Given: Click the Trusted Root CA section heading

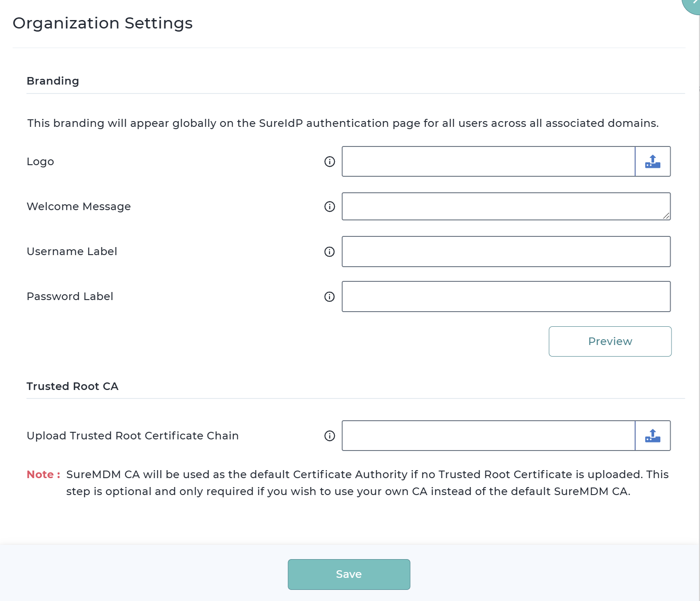Looking at the screenshot, I should point(73,386).
